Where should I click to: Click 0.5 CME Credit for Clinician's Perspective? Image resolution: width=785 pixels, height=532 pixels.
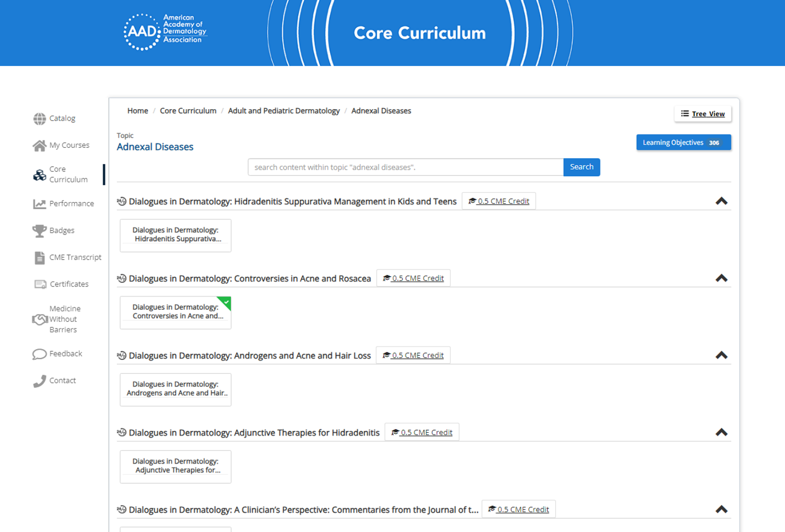tap(519, 509)
